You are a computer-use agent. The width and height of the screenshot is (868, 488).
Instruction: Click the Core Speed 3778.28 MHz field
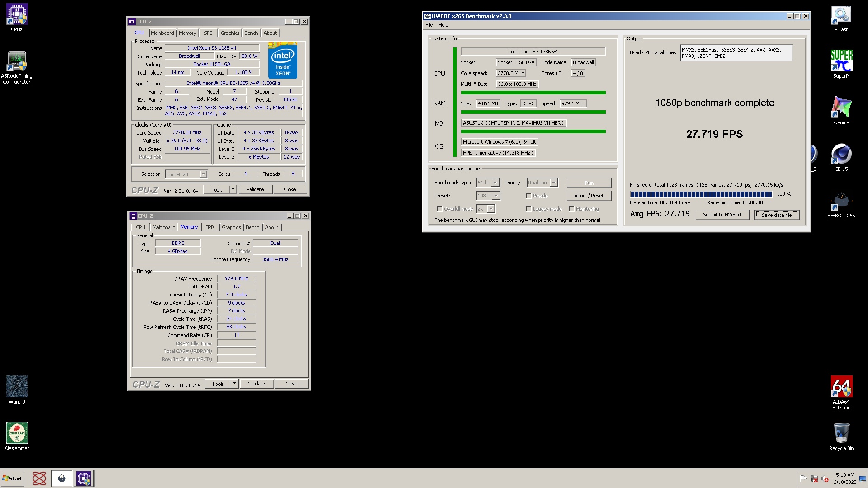tap(187, 132)
